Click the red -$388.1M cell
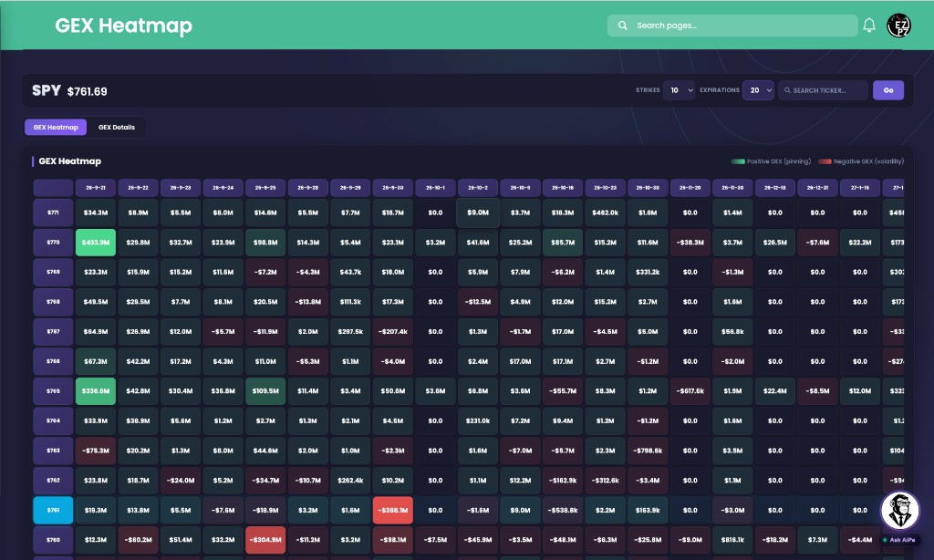The height and width of the screenshot is (560, 934). (x=393, y=511)
